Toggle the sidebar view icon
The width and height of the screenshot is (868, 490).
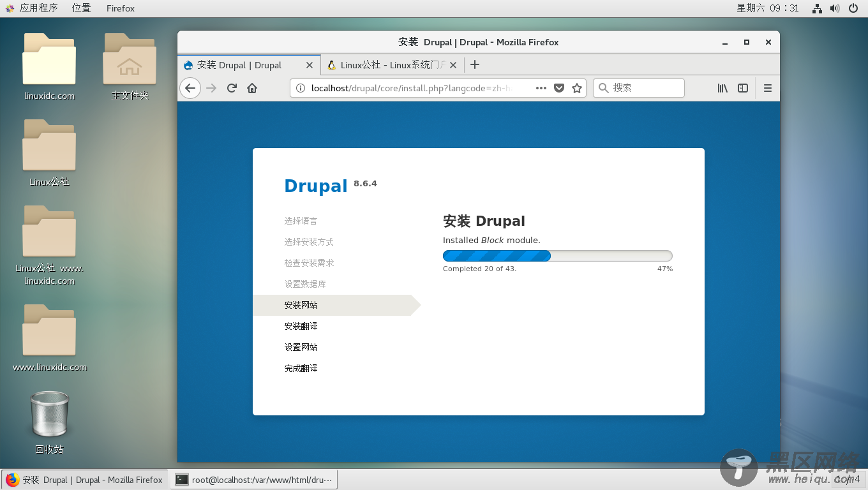point(743,88)
